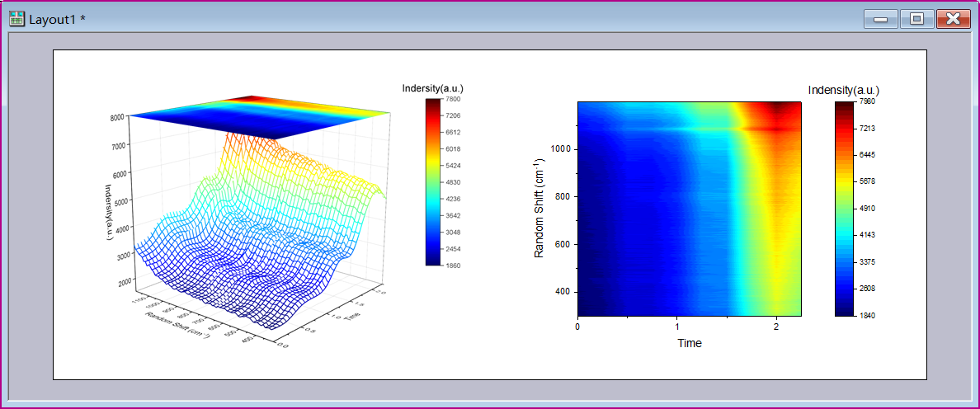This screenshot has height=409, width=980.
Task: Close the Layout1 window
Action: tap(953, 19)
